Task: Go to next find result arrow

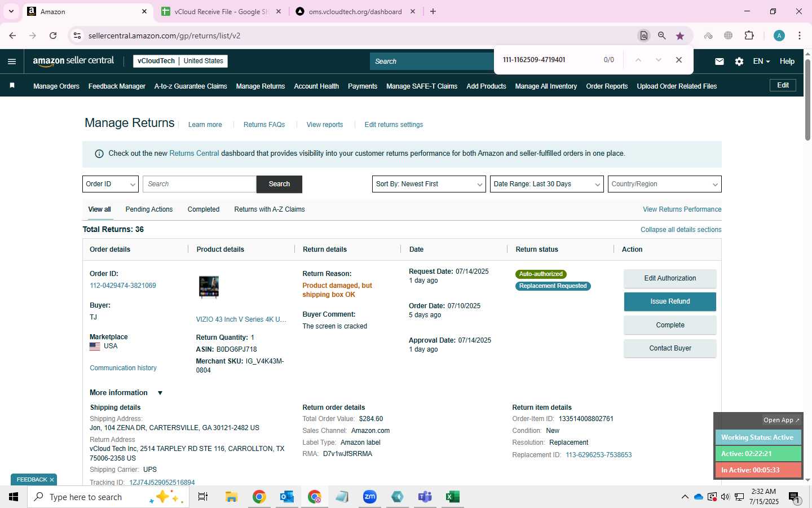Action: click(x=658, y=60)
